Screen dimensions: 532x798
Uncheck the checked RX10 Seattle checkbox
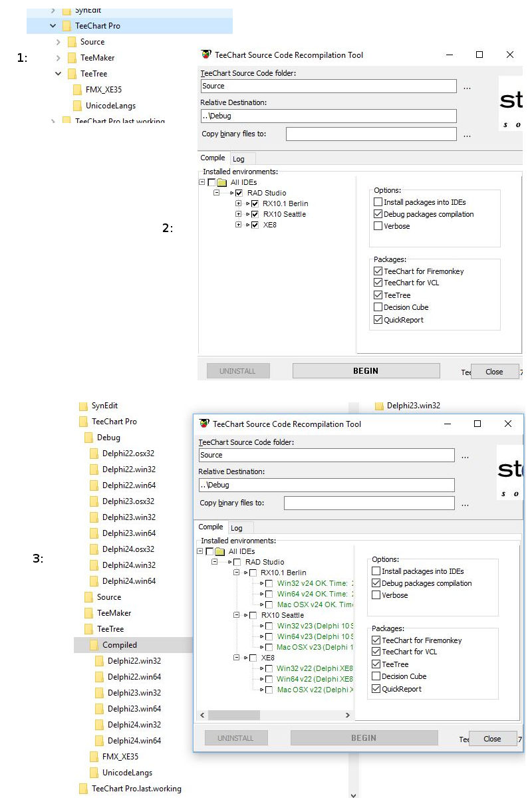(x=255, y=215)
